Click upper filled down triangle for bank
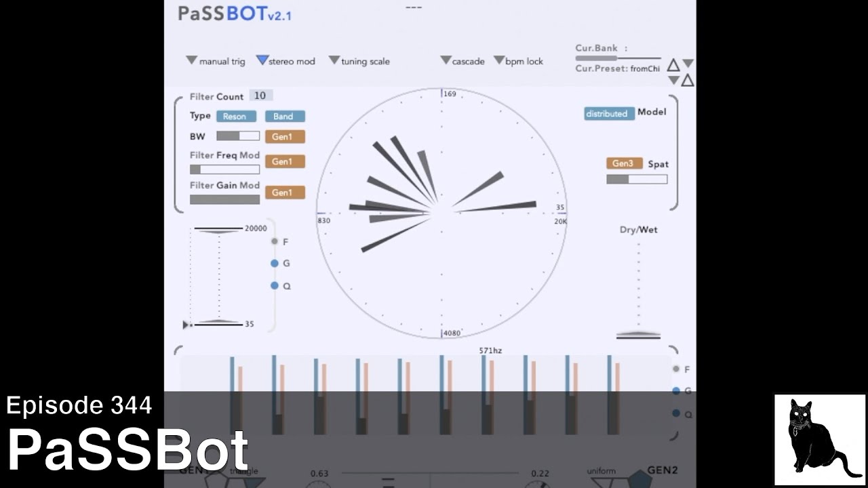 coord(688,63)
